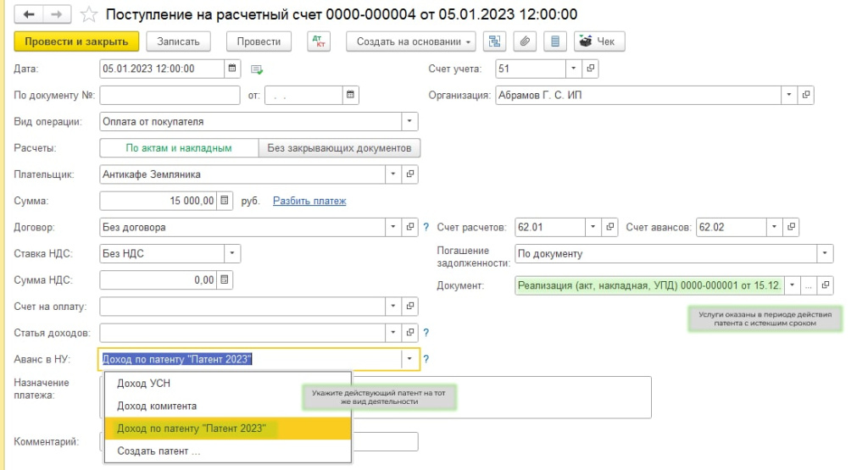This screenshot has width=868, height=470.
Task: Choose Доход УСН from the list
Action: point(144,384)
